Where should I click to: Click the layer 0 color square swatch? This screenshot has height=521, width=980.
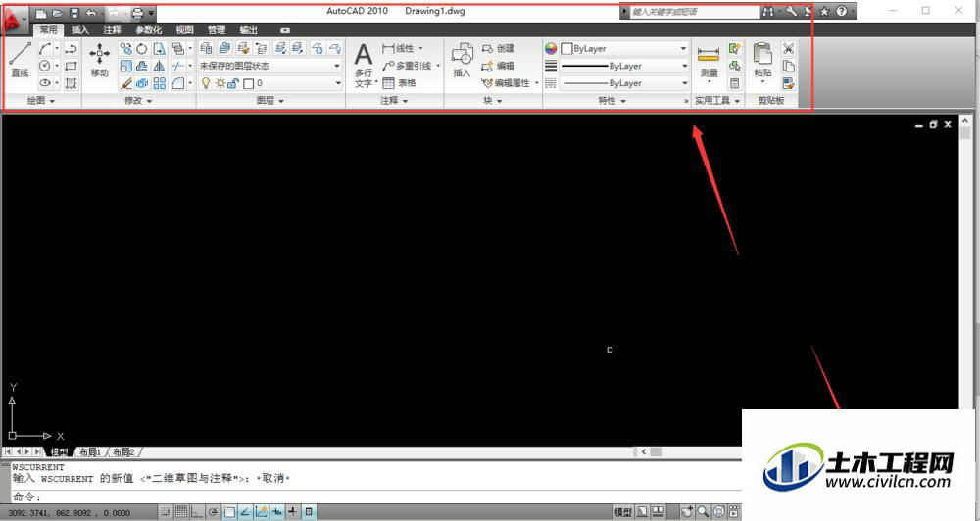(248, 83)
